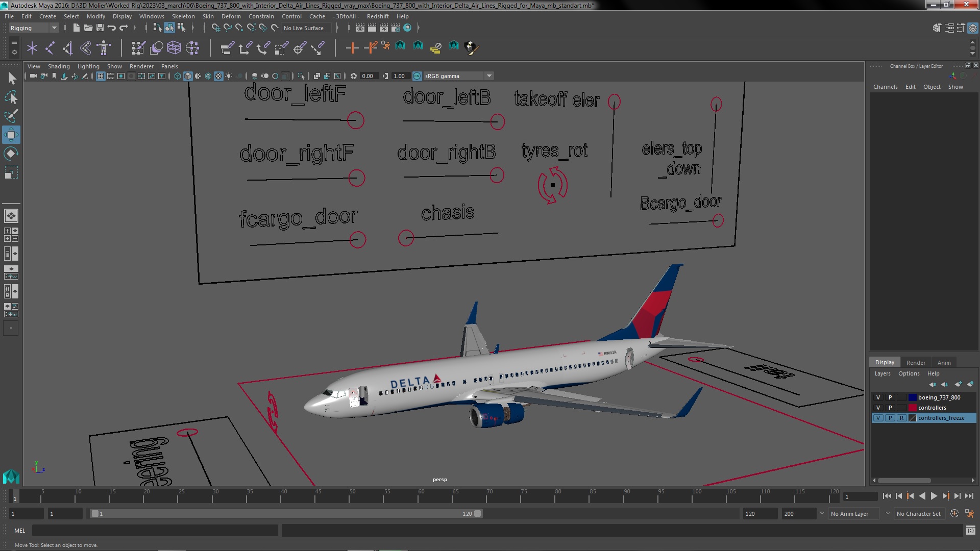
Task: Open the layer editor Options menu
Action: tap(909, 373)
